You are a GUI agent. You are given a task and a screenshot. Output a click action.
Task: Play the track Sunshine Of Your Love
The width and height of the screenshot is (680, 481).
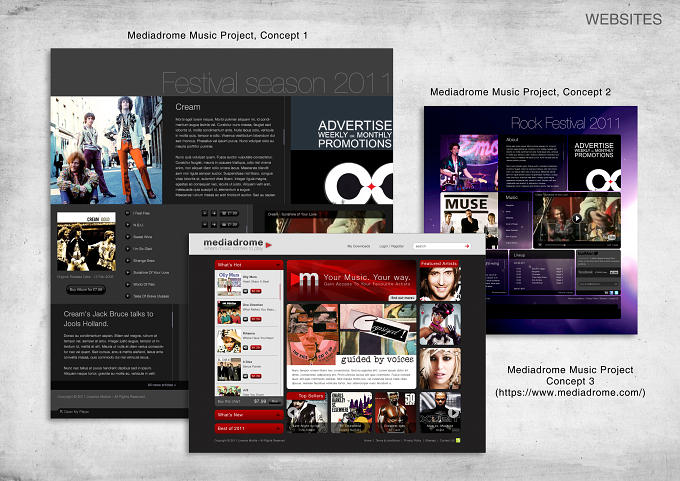[128, 272]
